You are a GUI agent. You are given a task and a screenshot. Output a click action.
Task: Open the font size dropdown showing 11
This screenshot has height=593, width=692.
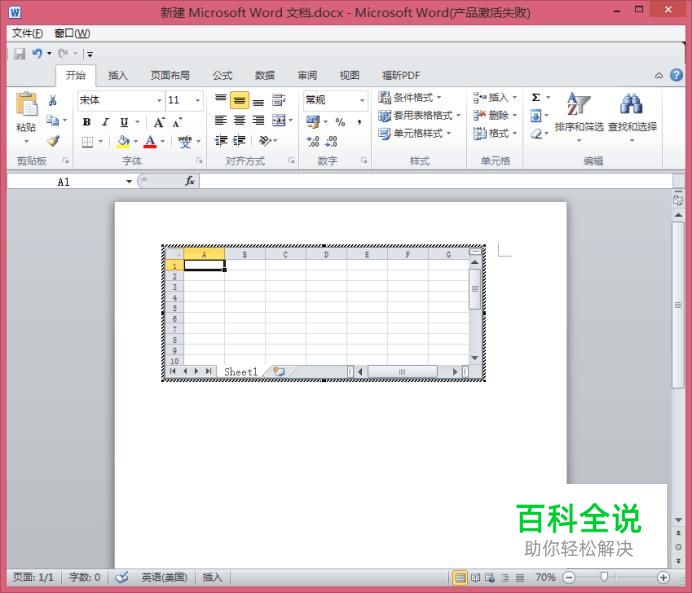point(197,101)
